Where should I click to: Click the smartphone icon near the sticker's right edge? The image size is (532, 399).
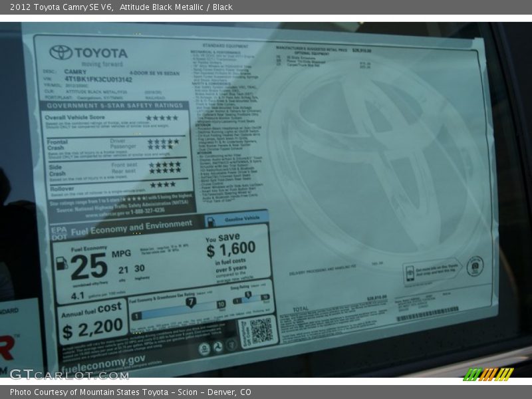(x=410, y=272)
